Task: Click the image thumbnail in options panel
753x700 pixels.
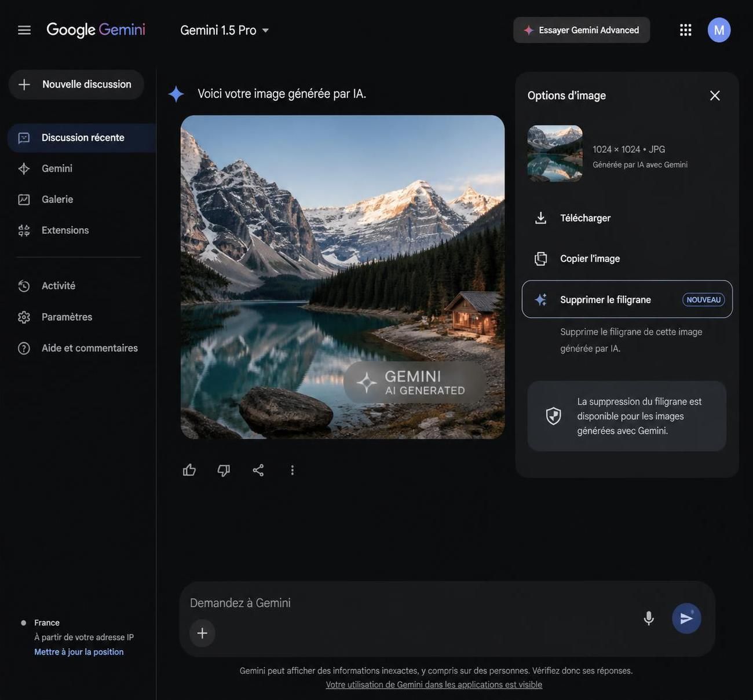Action: coord(555,153)
